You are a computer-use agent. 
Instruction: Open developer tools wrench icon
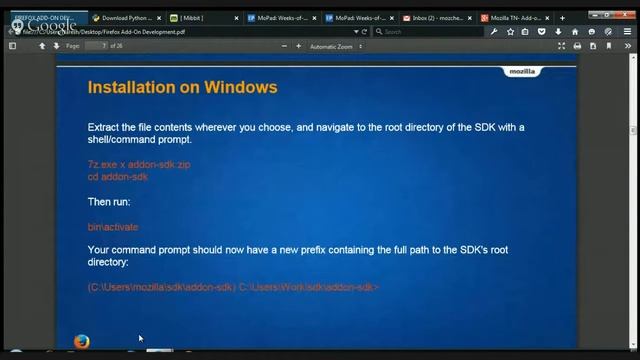[x=494, y=31]
